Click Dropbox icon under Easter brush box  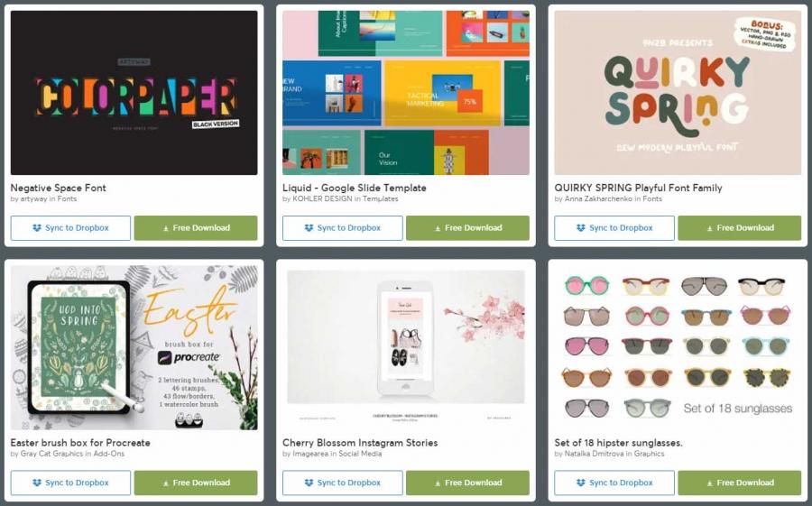[x=37, y=483]
